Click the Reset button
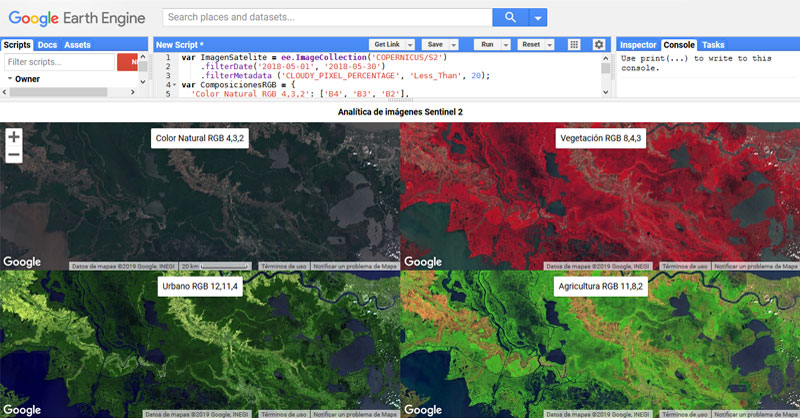Image resolution: width=800 pixels, height=418 pixels. [531, 44]
